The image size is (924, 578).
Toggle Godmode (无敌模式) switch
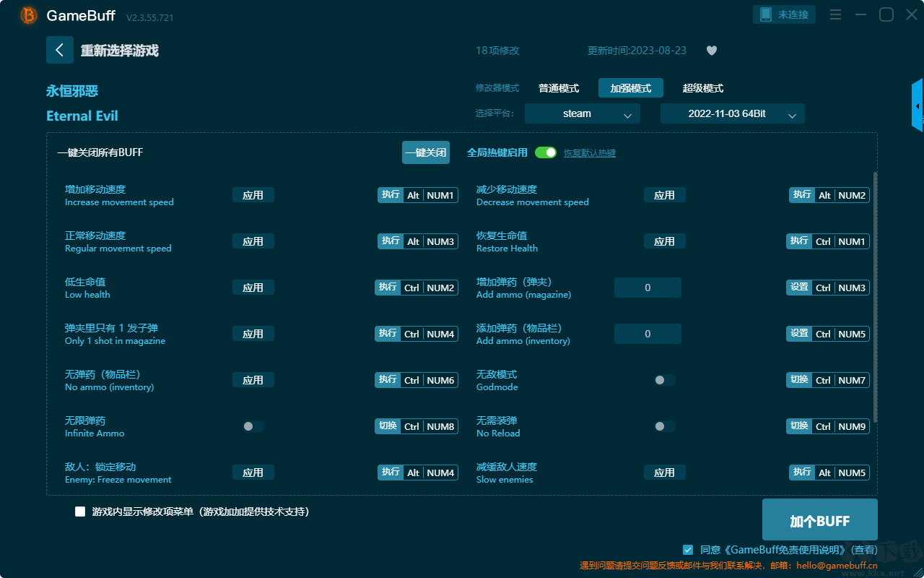coord(665,380)
